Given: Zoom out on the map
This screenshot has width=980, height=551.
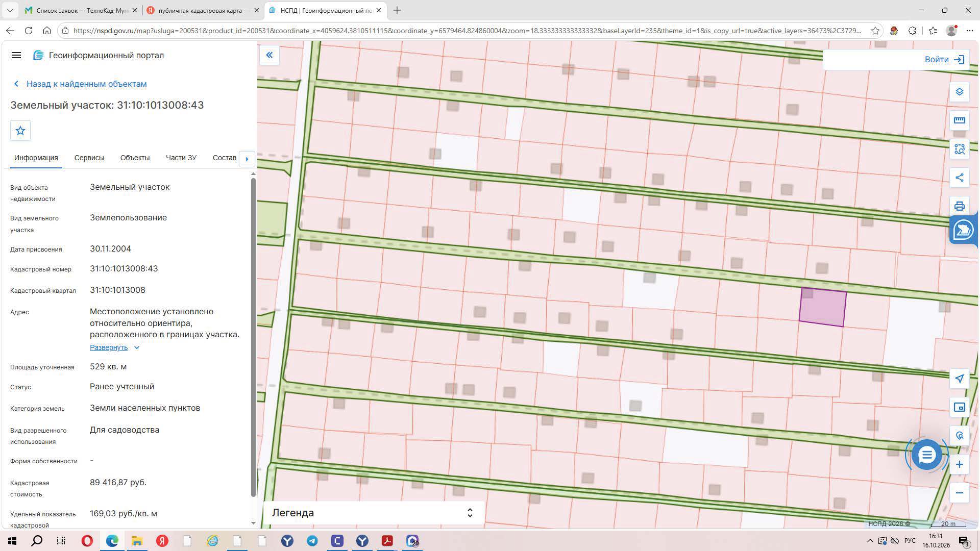Looking at the screenshot, I should pyautogui.click(x=960, y=493).
